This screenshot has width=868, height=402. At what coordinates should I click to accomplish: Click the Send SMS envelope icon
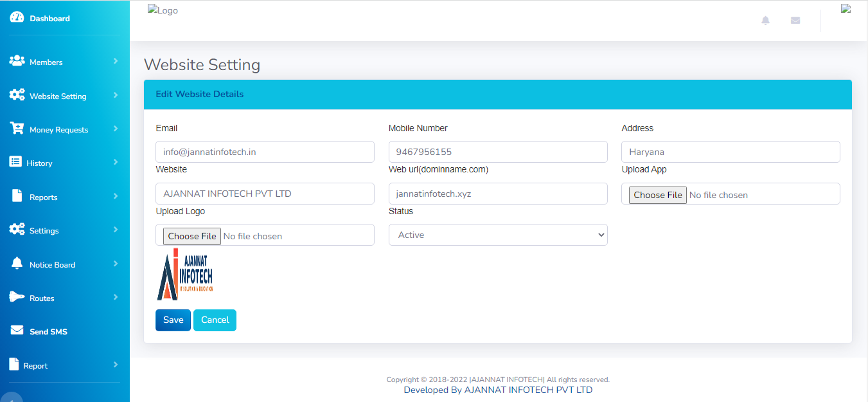pos(17,331)
